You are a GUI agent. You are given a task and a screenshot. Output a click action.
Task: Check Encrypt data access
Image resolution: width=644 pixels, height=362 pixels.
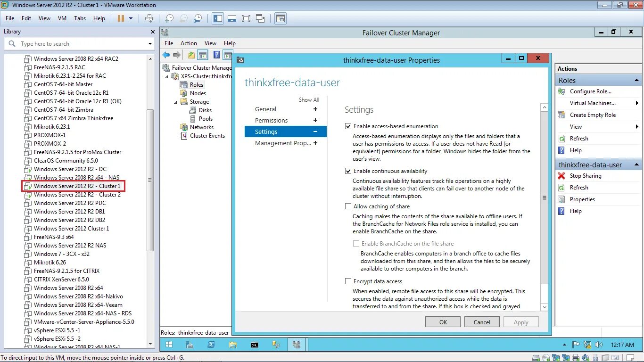point(348,281)
